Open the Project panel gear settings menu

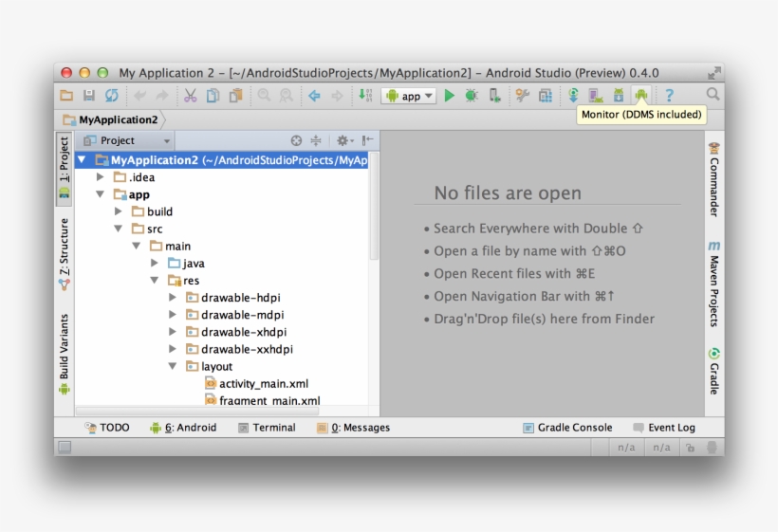click(344, 140)
